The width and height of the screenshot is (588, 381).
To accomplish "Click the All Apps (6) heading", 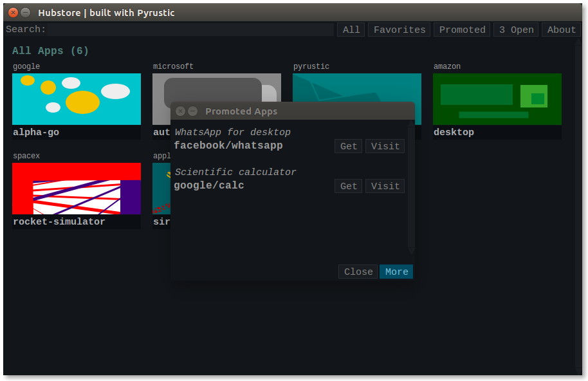I will (50, 51).
